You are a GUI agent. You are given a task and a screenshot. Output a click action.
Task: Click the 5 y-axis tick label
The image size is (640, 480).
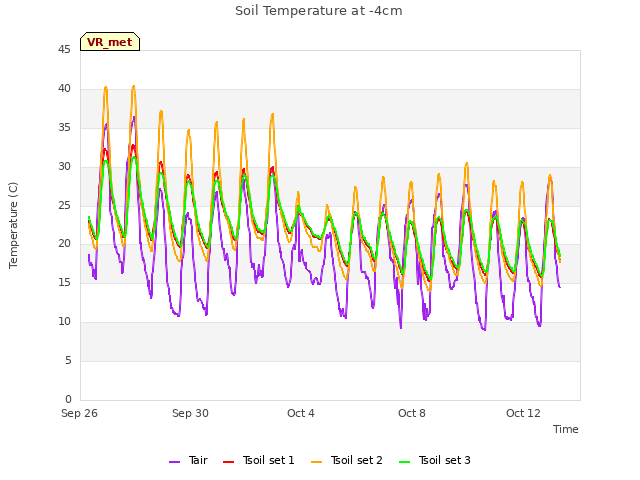point(68,360)
